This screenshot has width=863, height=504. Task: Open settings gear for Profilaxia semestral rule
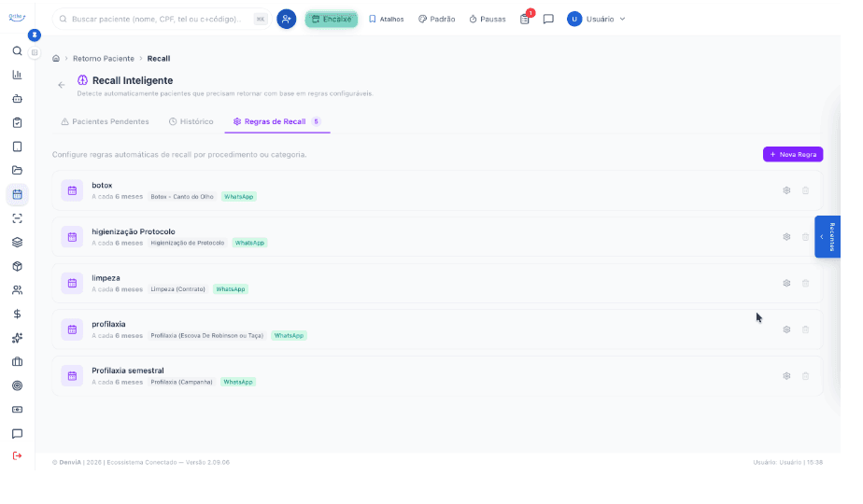[x=786, y=376]
